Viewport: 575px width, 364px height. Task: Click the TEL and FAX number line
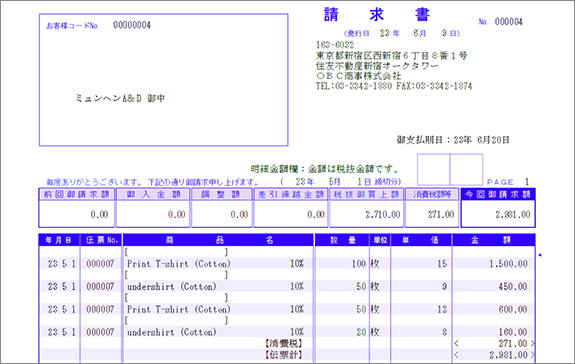[x=393, y=86]
